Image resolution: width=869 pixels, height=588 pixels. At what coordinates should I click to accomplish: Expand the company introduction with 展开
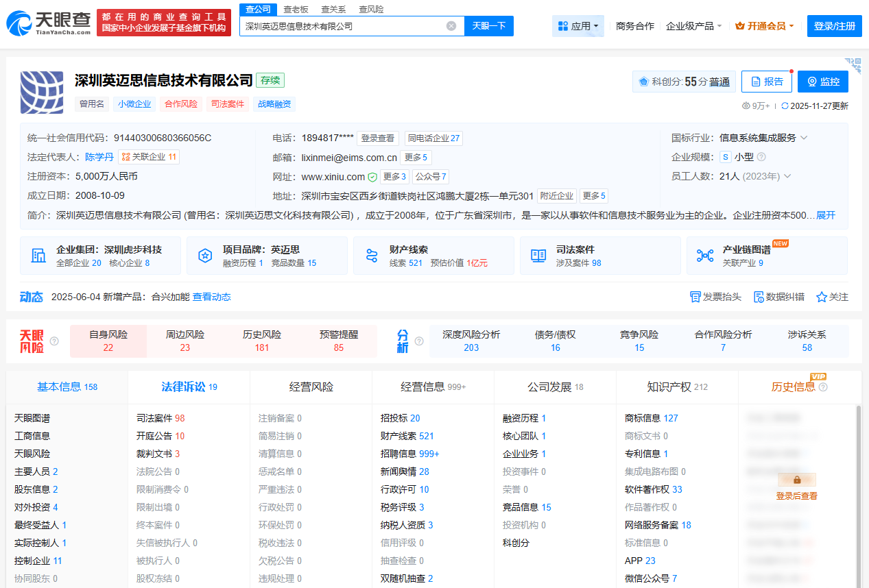(x=826, y=215)
